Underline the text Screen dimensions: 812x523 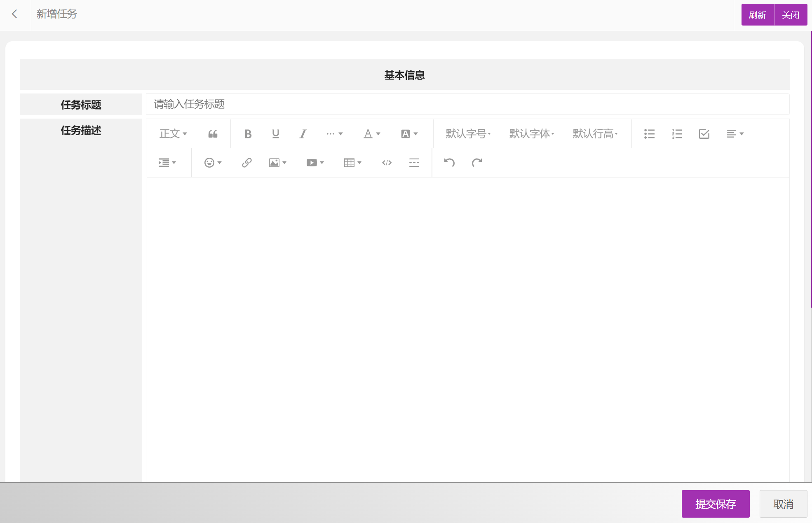(275, 133)
